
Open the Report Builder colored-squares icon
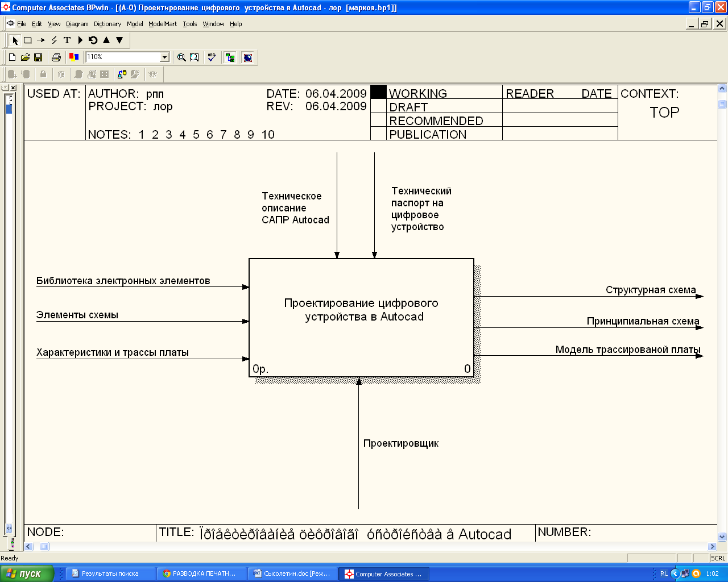coord(73,57)
